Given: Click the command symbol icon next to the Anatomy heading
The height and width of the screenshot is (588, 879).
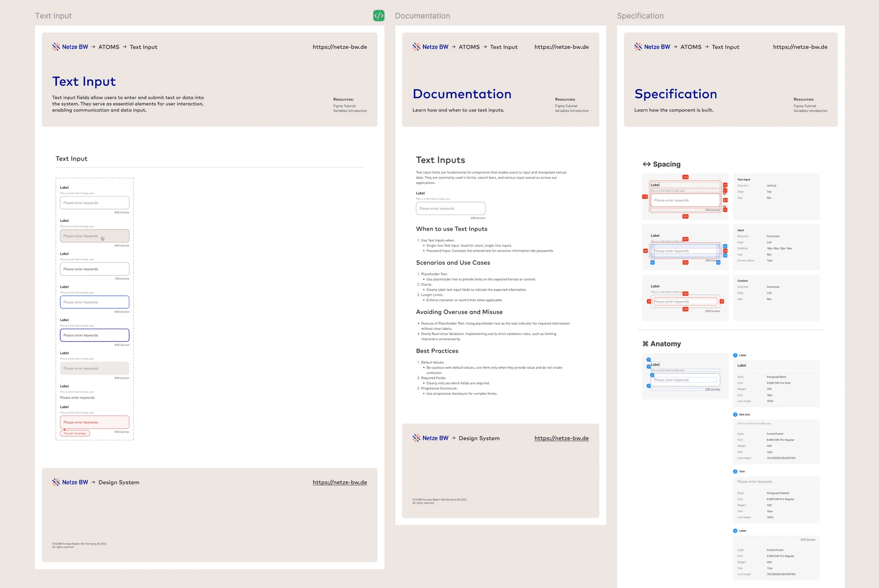Looking at the screenshot, I should pyautogui.click(x=645, y=344).
